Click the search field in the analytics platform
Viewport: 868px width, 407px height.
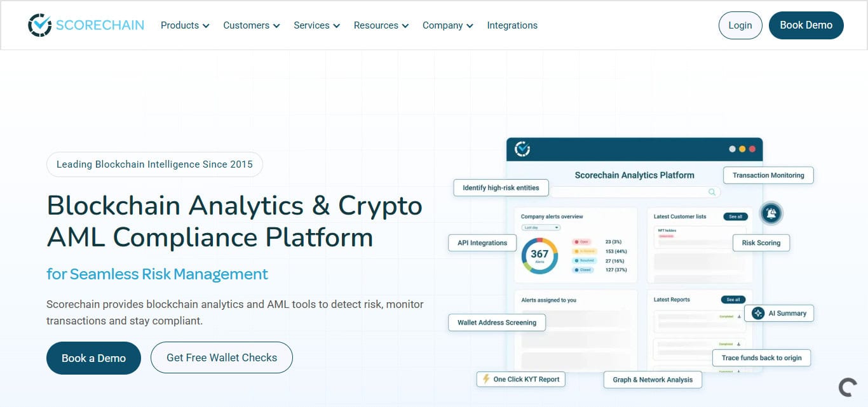[x=635, y=192]
